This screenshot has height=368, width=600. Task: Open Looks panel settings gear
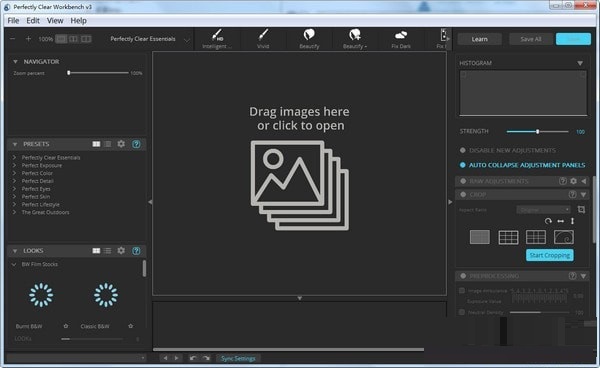(121, 251)
